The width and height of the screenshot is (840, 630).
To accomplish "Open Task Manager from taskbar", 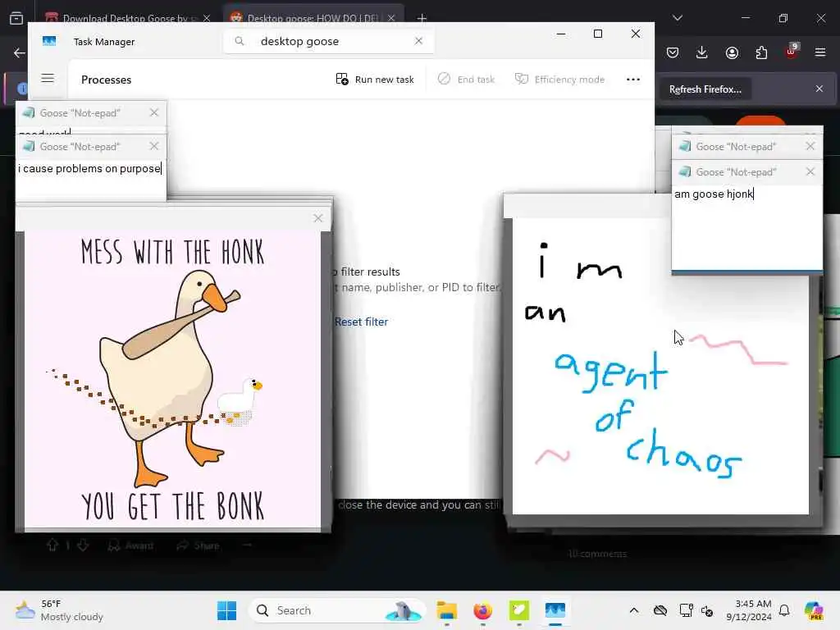I will 555,610.
